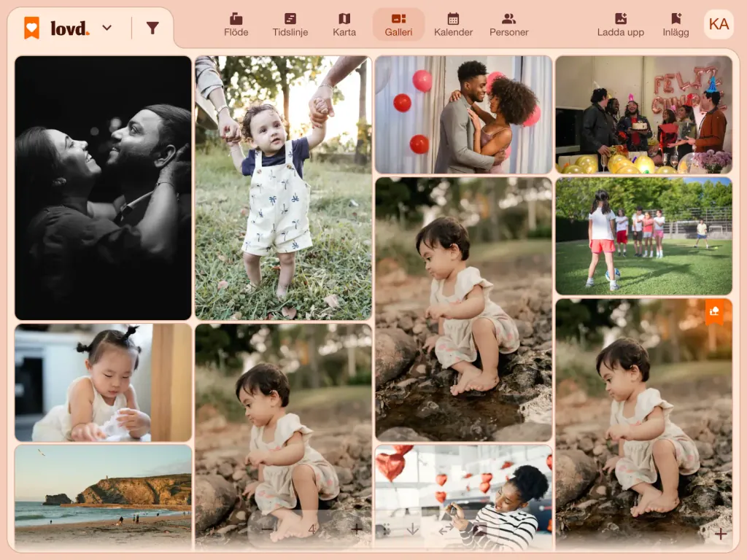View the kids playing soccer photo
747x560 pixels.
click(x=643, y=236)
